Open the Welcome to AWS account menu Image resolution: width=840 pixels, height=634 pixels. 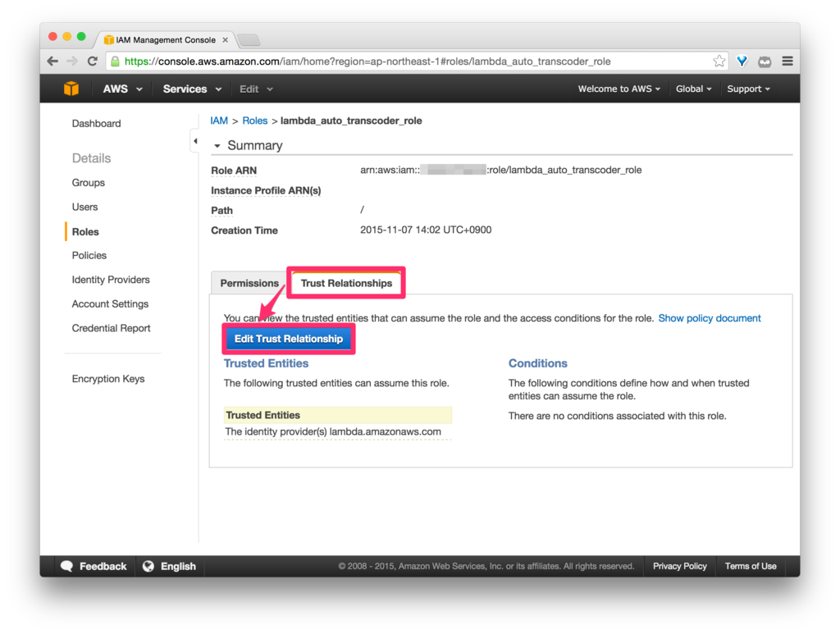coord(619,89)
